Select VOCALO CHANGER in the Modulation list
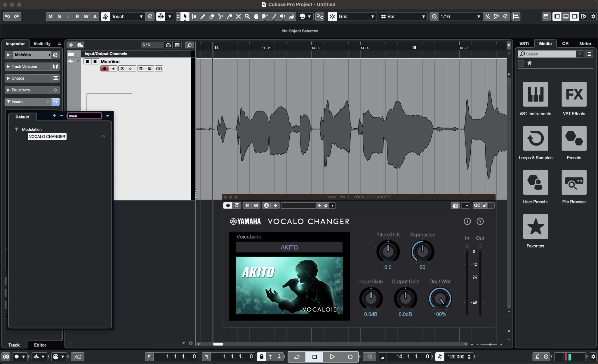The image size is (598, 364). pyautogui.click(x=47, y=136)
